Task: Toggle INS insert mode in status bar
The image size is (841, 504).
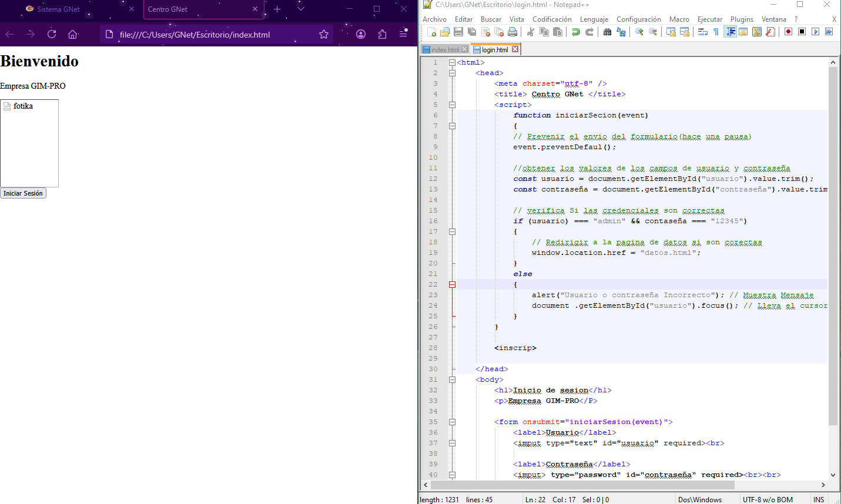Action: [x=819, y=499]
